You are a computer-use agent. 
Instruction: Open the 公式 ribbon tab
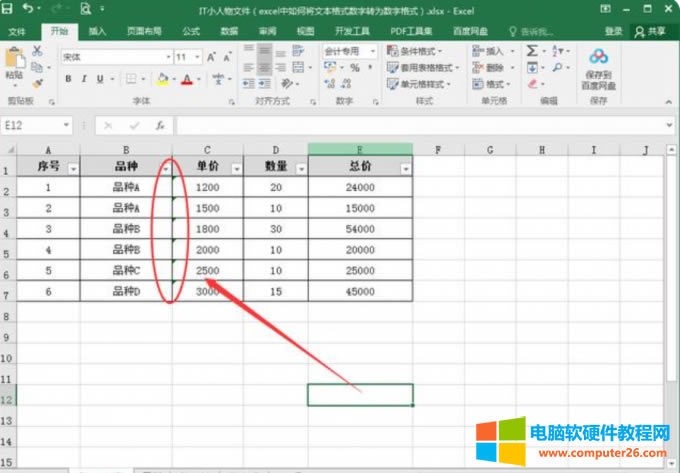191,31
